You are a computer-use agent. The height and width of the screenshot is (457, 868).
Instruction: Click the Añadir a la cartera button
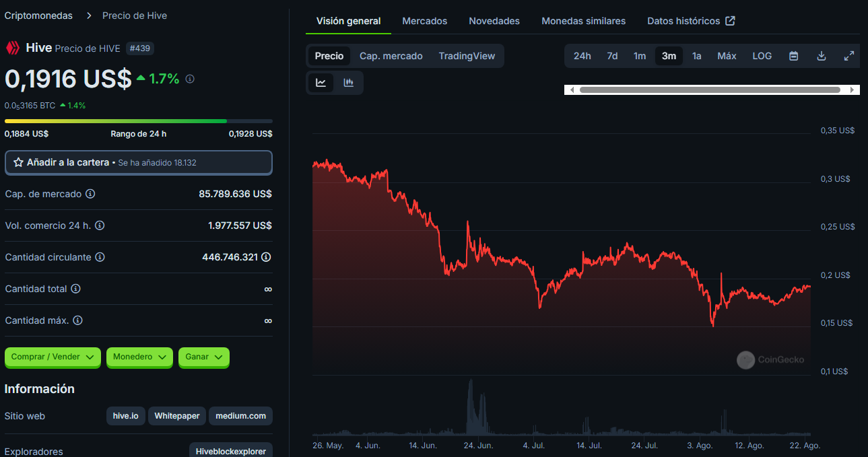coord(139,162)
